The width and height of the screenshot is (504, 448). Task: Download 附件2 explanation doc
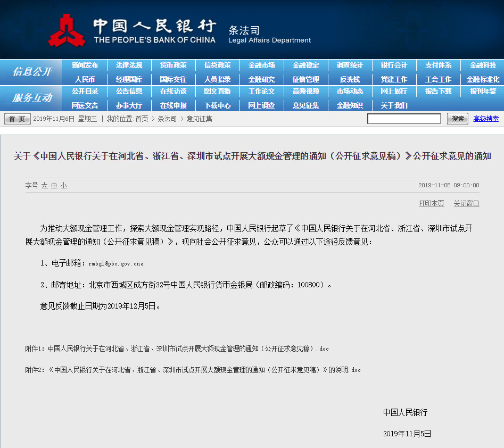coord(193,370)
